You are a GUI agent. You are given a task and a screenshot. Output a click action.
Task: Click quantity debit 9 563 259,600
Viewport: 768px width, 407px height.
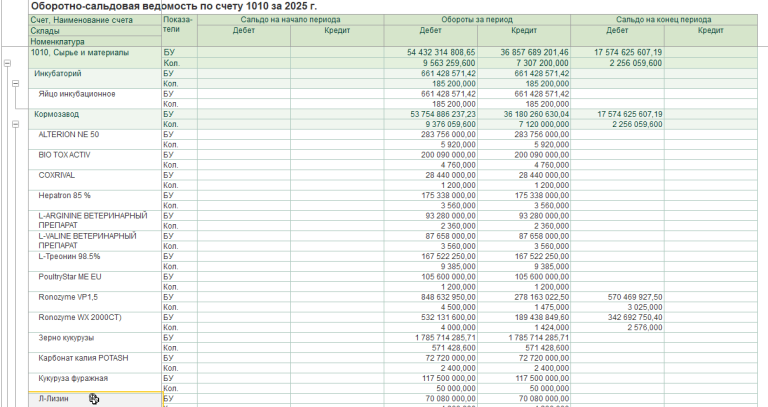[x=451, y=63]
